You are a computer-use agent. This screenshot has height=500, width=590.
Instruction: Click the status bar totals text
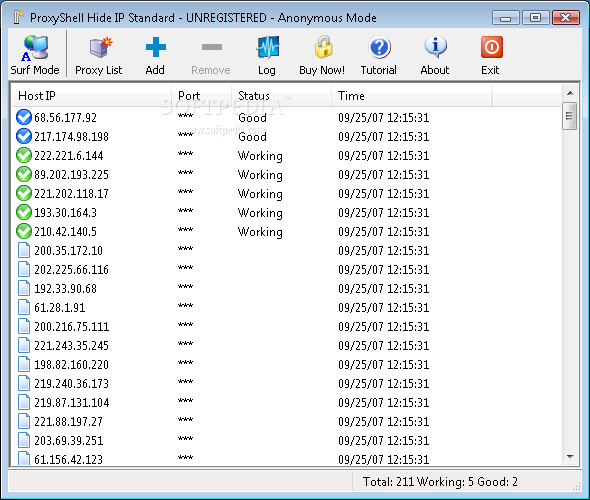[440, 482]
